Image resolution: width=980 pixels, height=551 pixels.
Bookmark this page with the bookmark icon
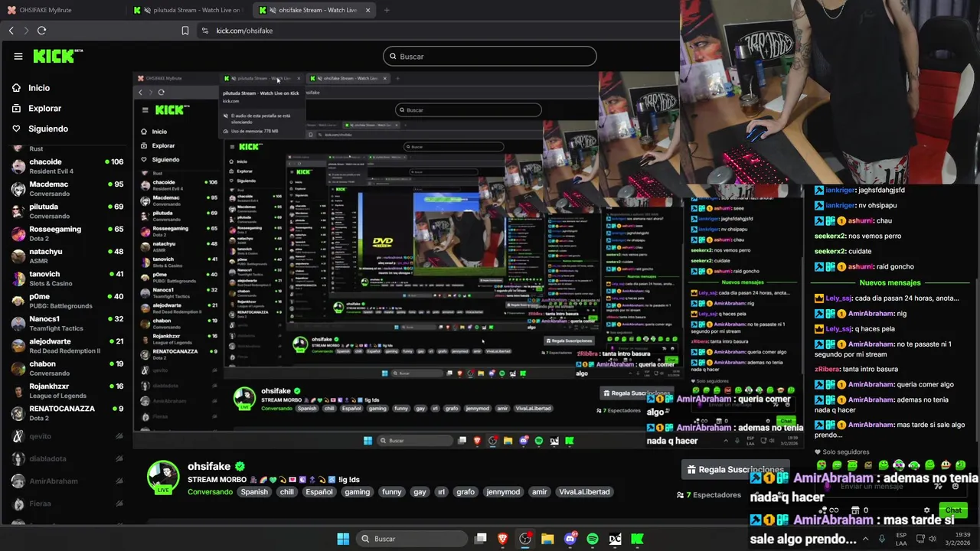(185, 31)
